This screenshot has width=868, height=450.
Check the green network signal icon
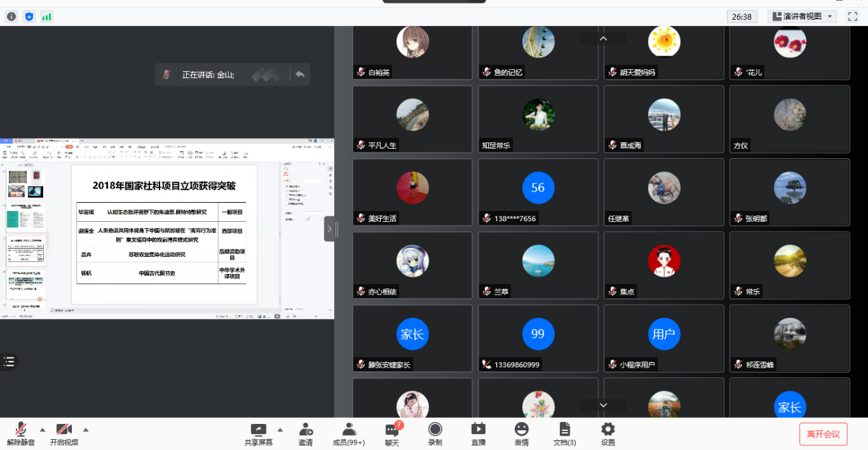pyautogui.click(x=47, y=16)
